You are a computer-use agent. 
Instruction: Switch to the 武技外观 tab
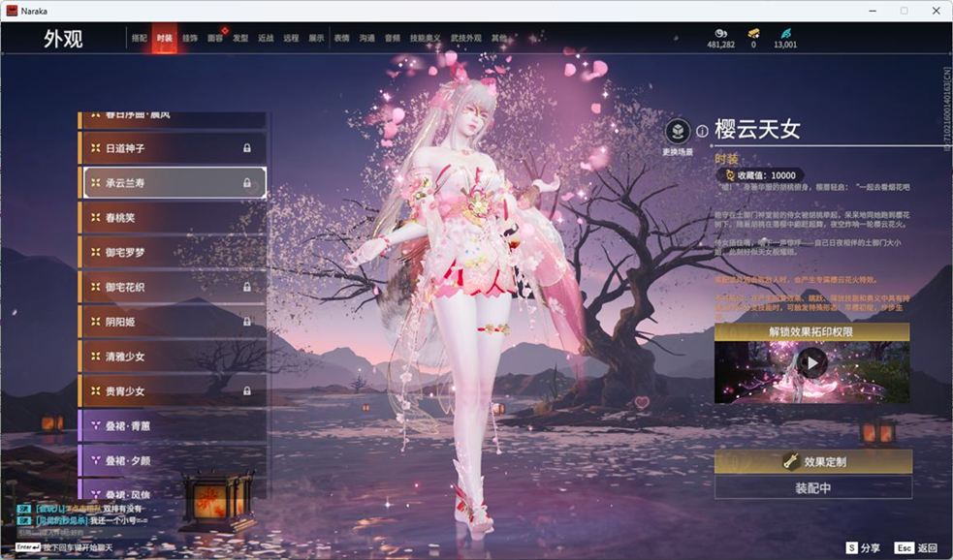click(465, 38)
